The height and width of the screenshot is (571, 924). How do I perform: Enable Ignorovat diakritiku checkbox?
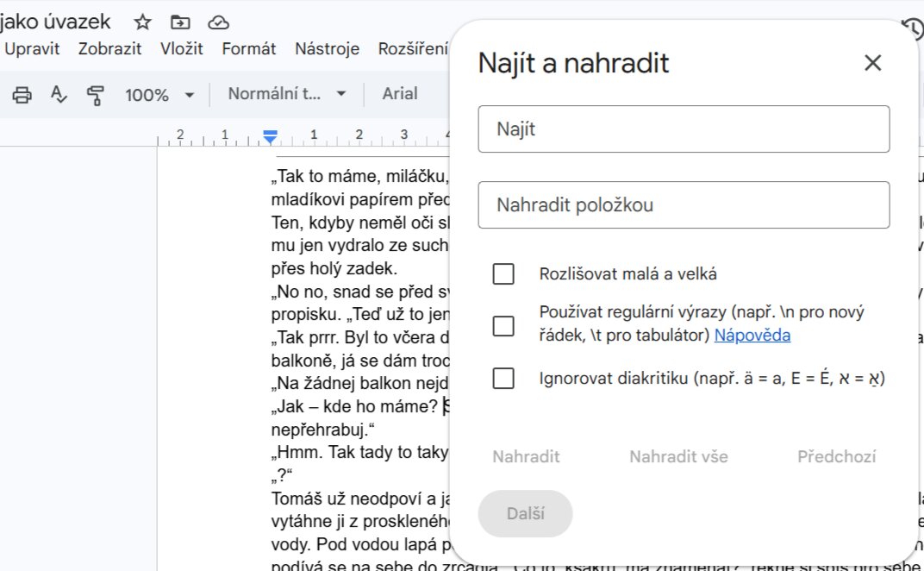(x=503, y=378)
